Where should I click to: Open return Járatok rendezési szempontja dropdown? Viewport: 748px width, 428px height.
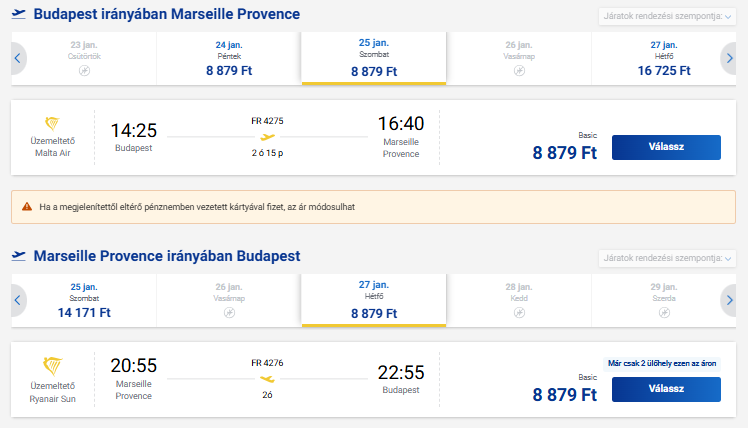(x=667, y=258)
